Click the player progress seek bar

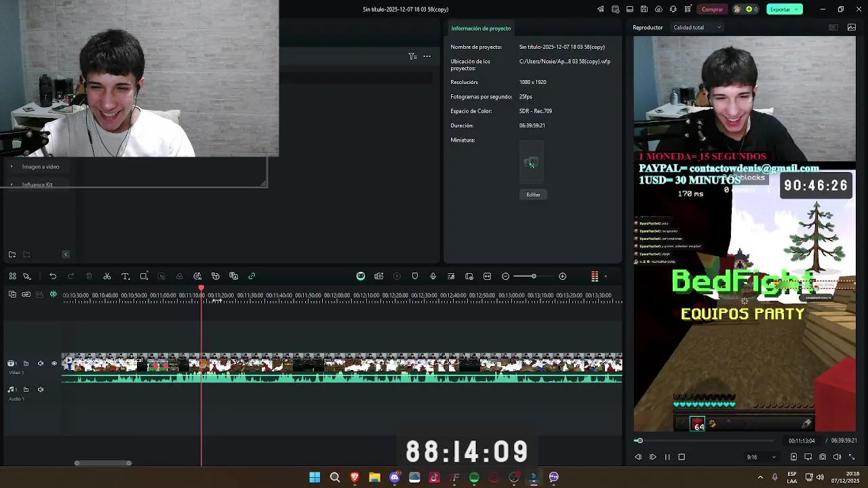(x=705, y=441)
